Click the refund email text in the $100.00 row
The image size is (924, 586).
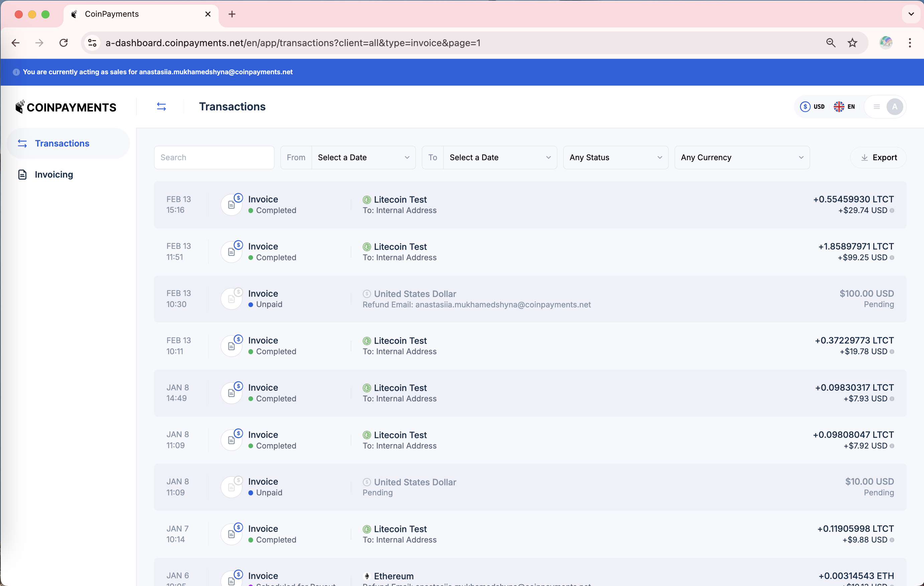click(x=477, y=304)
